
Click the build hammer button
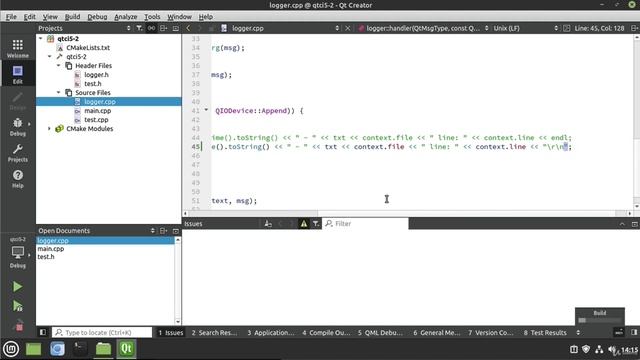pos(19,325)
